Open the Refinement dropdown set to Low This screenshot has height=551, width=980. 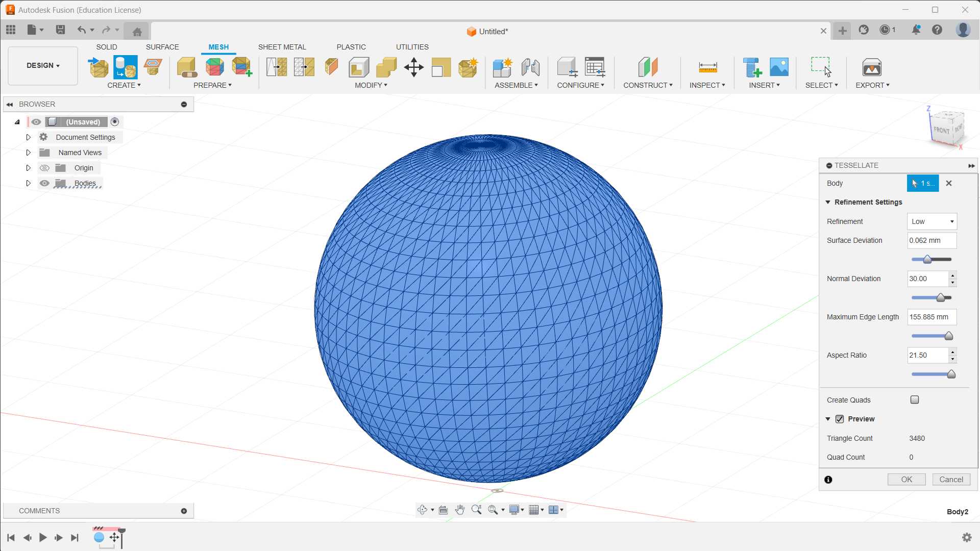click(932, 221)
